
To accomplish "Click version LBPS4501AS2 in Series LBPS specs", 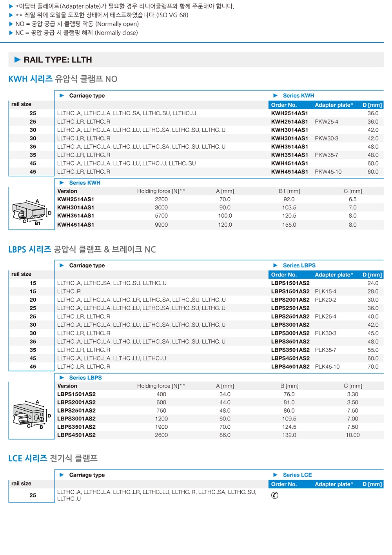I will coord(76,435).
